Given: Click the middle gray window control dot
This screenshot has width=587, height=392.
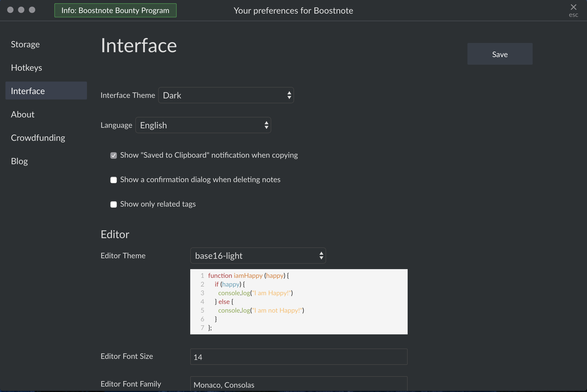Looking at the screenshot, I should [21, 10].
